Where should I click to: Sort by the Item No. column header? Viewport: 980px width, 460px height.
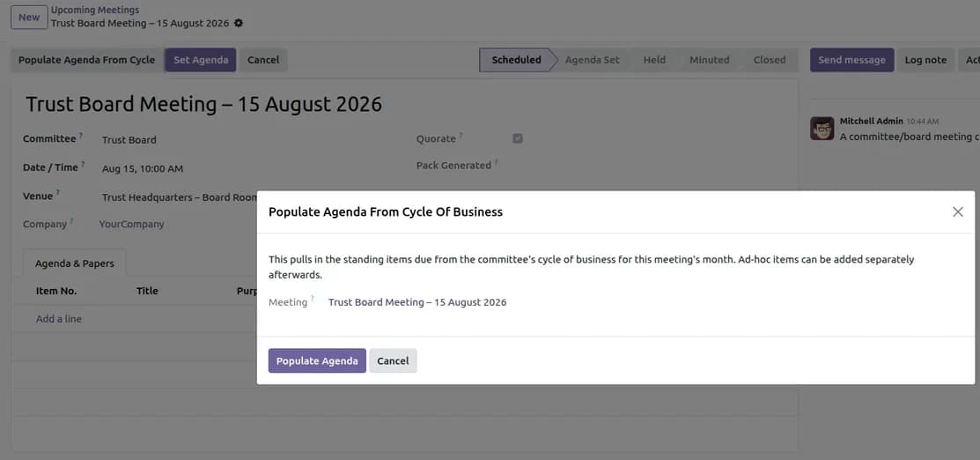(56, 291)
